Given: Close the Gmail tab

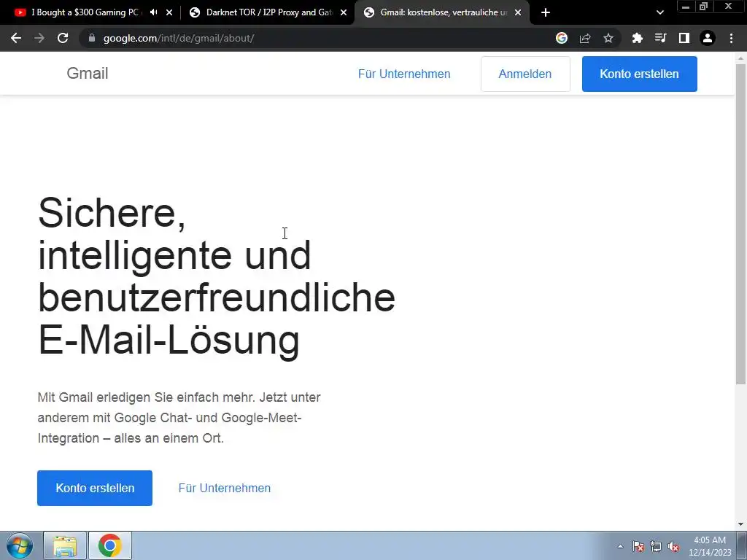Looking at the screenshot, I should pyautogui.click(x=518, y=12).
